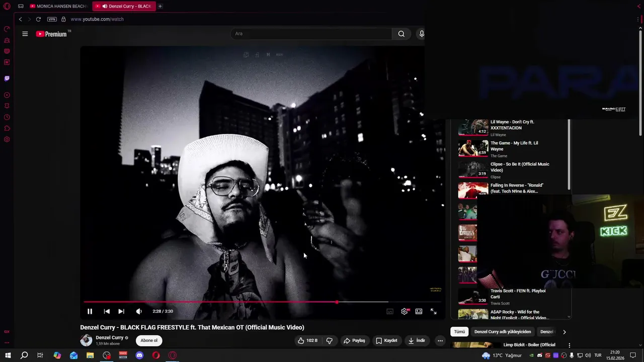The width and height of the screenshot is (644, 362).
Task: Use the playlist panel scrollbar
Action: (569, 154)
